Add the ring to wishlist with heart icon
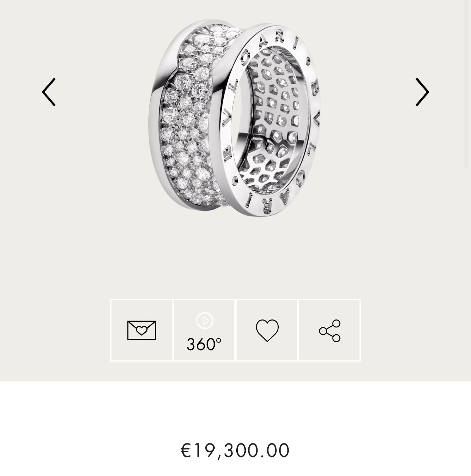Screen dimensions: 471x476 267,330
